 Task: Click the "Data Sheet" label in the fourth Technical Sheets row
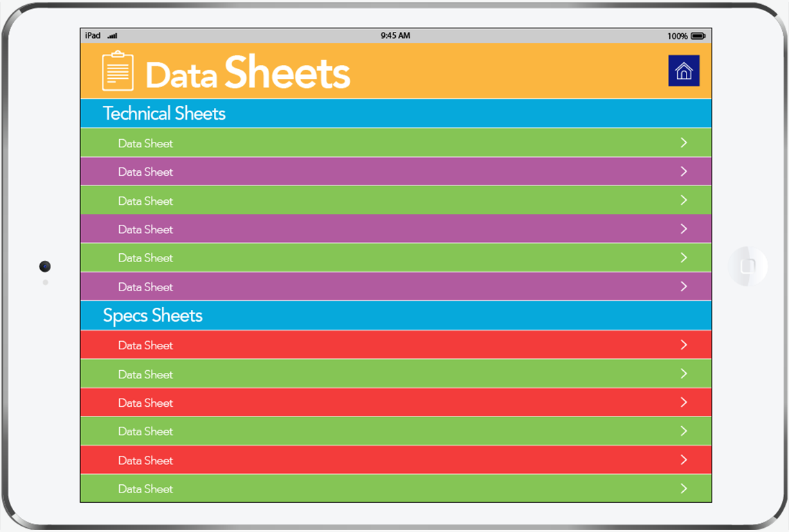point(145,229)
